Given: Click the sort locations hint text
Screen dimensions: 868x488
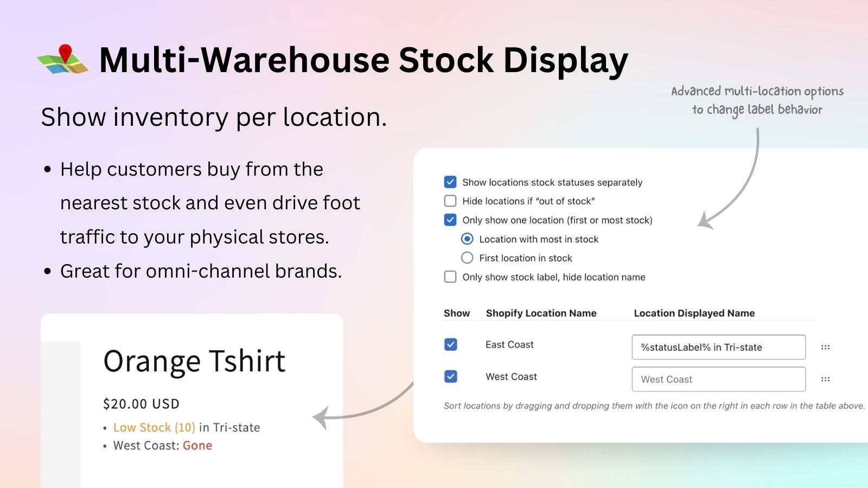Looking at the screenshot, I should coord(654,406).
